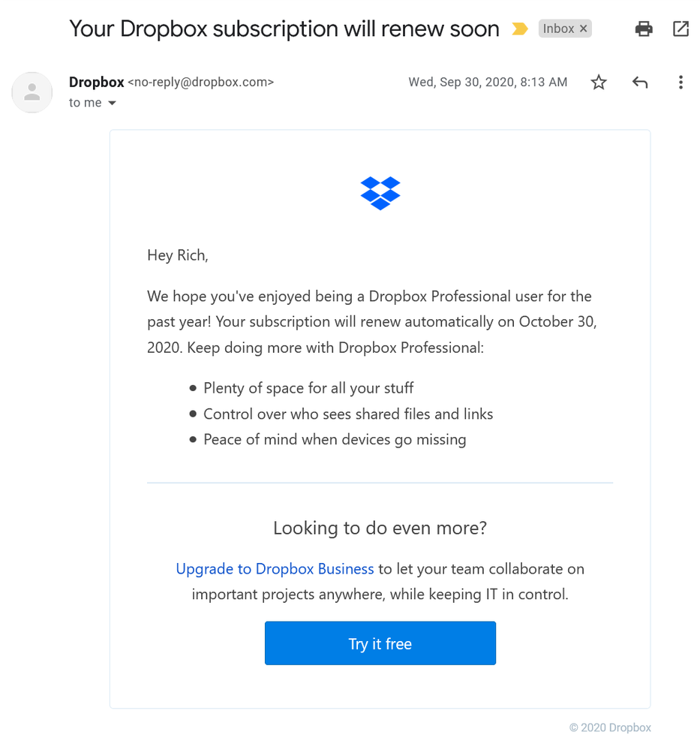Reply to the Dropbox message
Screen dimensions: 700x750
tap(639, 83)
